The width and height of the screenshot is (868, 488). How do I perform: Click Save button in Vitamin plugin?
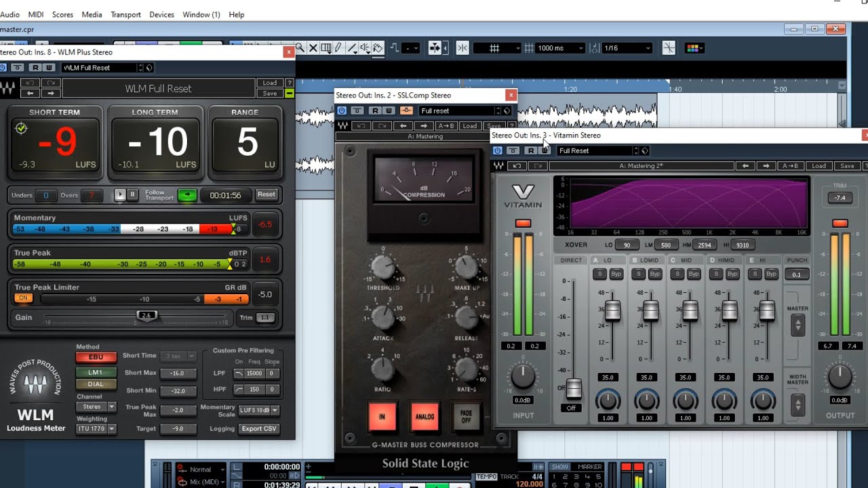coord(847,166)
